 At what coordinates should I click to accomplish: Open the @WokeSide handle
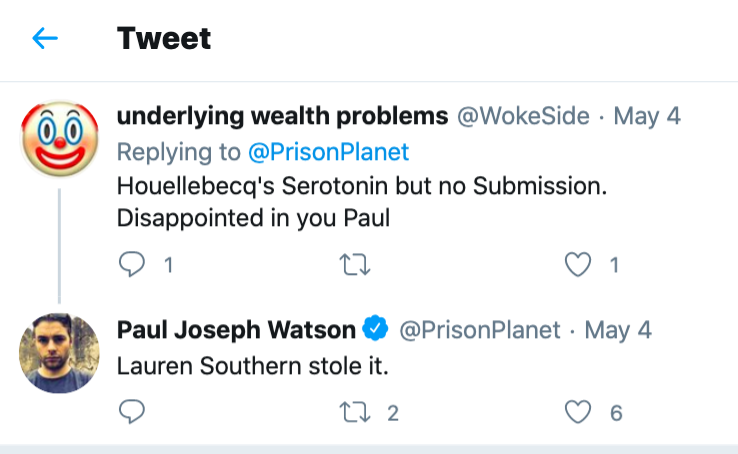click(523, 116)
